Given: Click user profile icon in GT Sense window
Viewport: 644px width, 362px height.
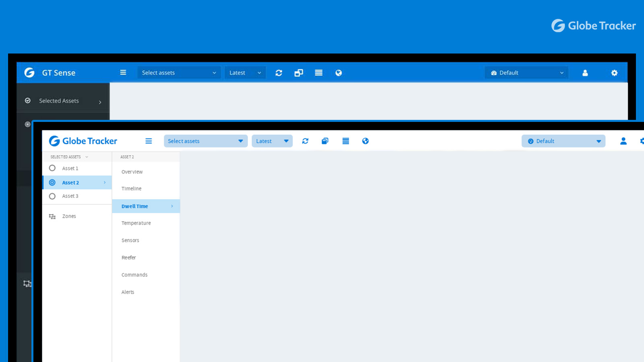Looking at the screenshot, I should tap(585, 73).
